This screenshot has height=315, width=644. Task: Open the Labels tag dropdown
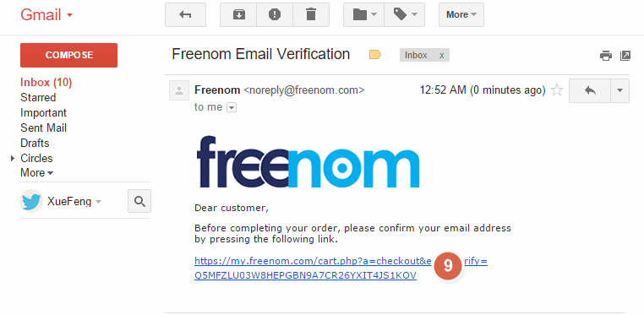pos(405,14)
